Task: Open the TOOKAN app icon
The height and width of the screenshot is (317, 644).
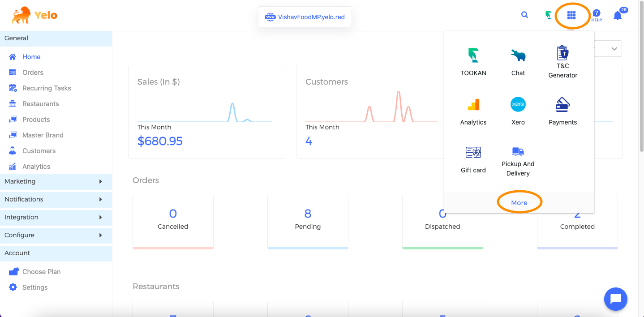Action: coord(473,56)
